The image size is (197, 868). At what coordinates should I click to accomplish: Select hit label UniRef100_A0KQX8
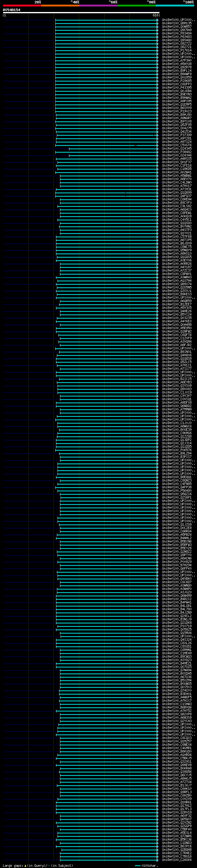click(177, 216)
